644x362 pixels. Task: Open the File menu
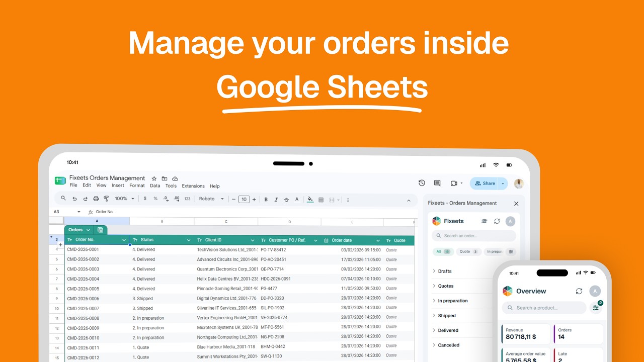coord(73,186)
